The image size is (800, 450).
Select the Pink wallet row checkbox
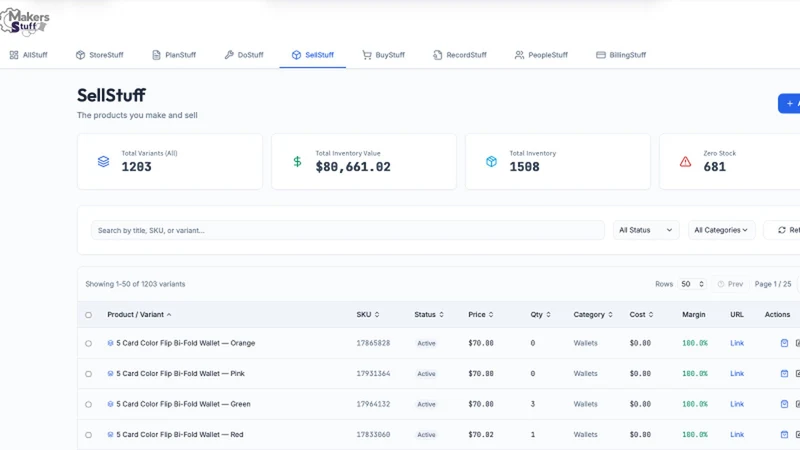click(88, 374)
